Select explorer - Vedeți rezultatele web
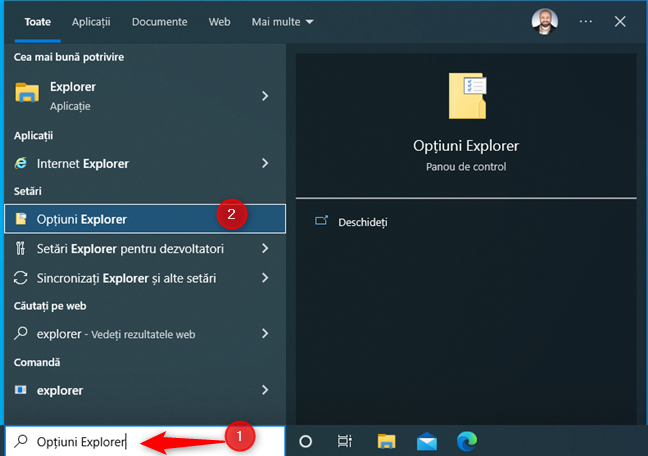648x456 pixels. tap(116, 334)
